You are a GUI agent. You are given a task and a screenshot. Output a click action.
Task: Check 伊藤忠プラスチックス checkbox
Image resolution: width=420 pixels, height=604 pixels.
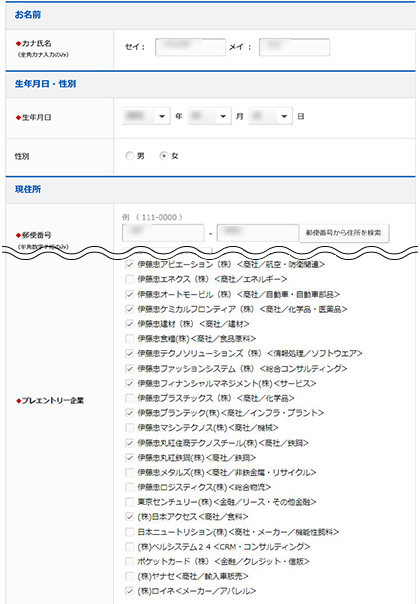tap(130, 398)
